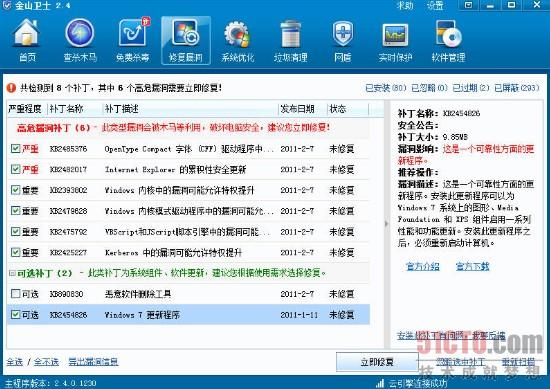Click the 'VBScript和JScript' patch description
This screenshot has width=550, height=389.
click(188, 232)
